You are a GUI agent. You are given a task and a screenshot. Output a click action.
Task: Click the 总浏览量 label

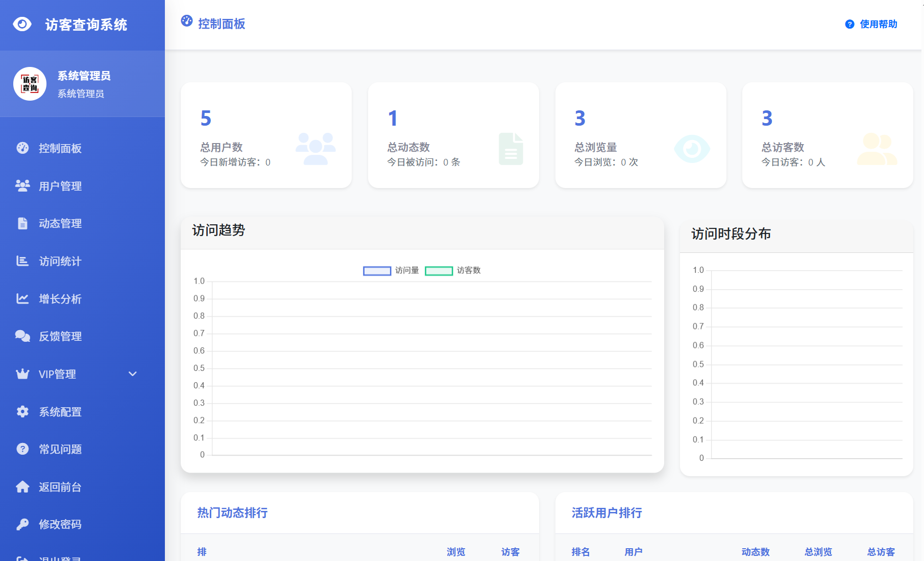[x=596, y=147]
